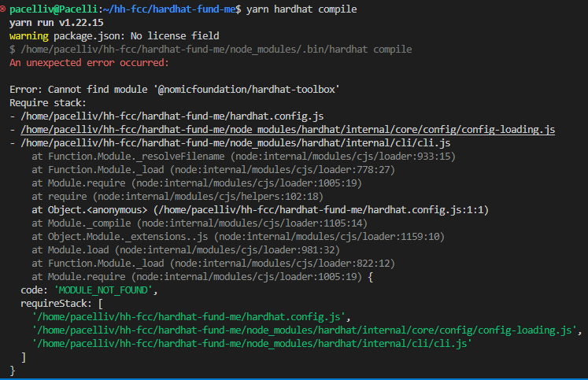Click the green config-loading.js path in requireStack

[304, 330]
